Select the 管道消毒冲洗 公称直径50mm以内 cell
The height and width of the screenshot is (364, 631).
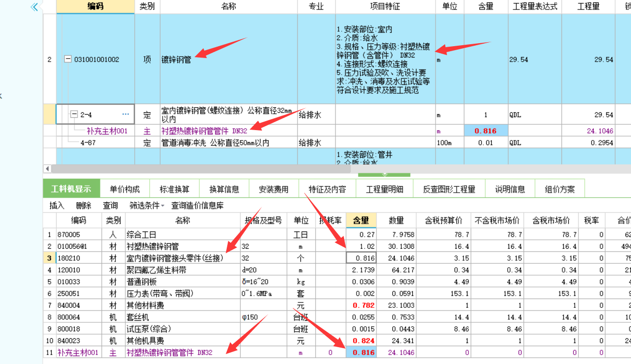point(229,143)
